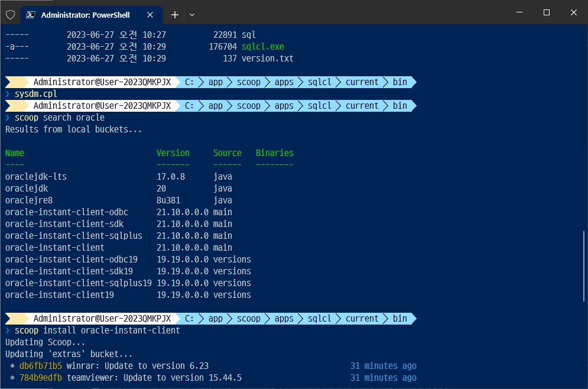Click the PowerShell icon on the tab
The height and width of the screenshot is (389, 588).
[31, 15]
